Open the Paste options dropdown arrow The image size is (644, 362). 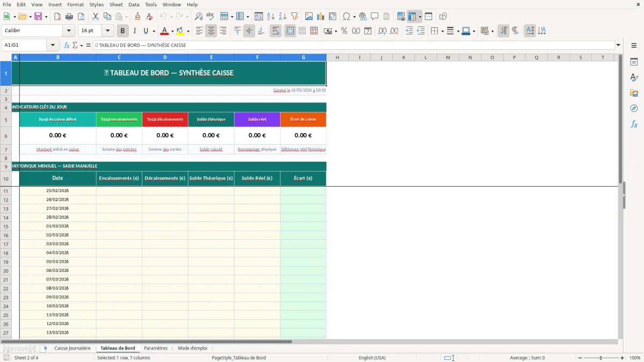pos(126,17)
